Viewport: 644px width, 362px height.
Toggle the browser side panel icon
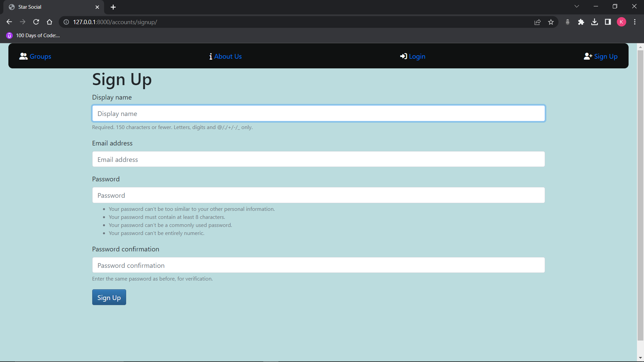(x=608, y=22)
